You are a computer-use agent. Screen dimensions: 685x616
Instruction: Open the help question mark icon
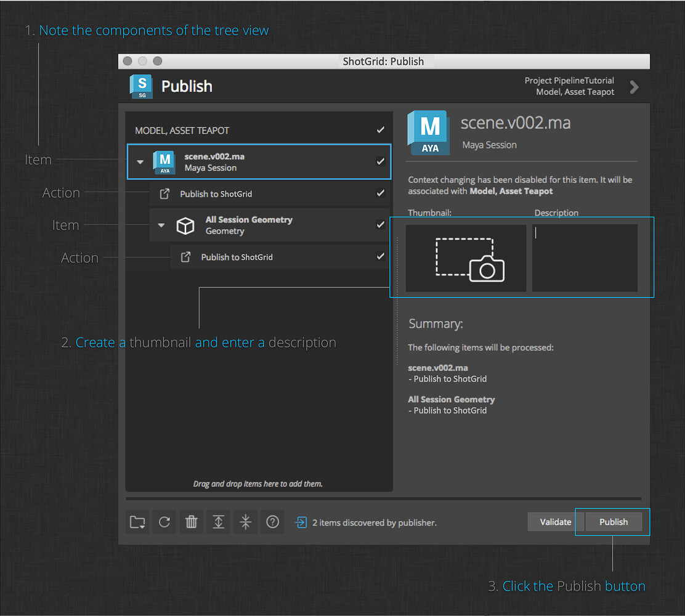point(273,522)
